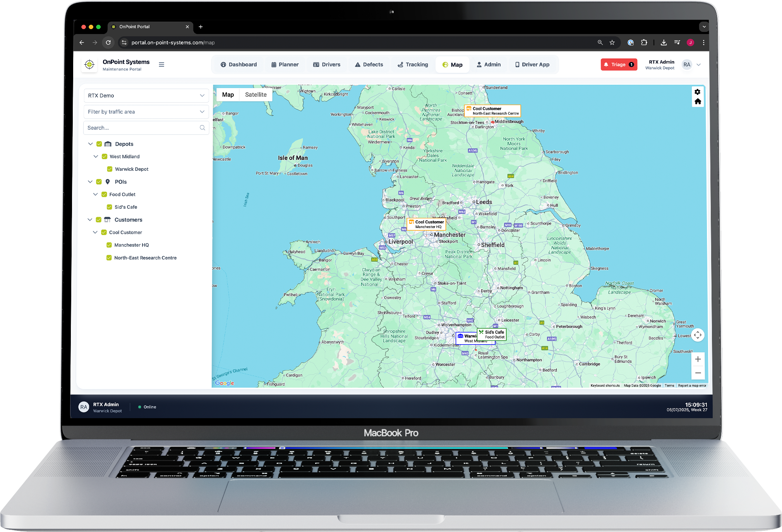The height and width of the screenshot is (532, 782).
Task: Click the Warwick depot map marker
Action: coord(466,338)
